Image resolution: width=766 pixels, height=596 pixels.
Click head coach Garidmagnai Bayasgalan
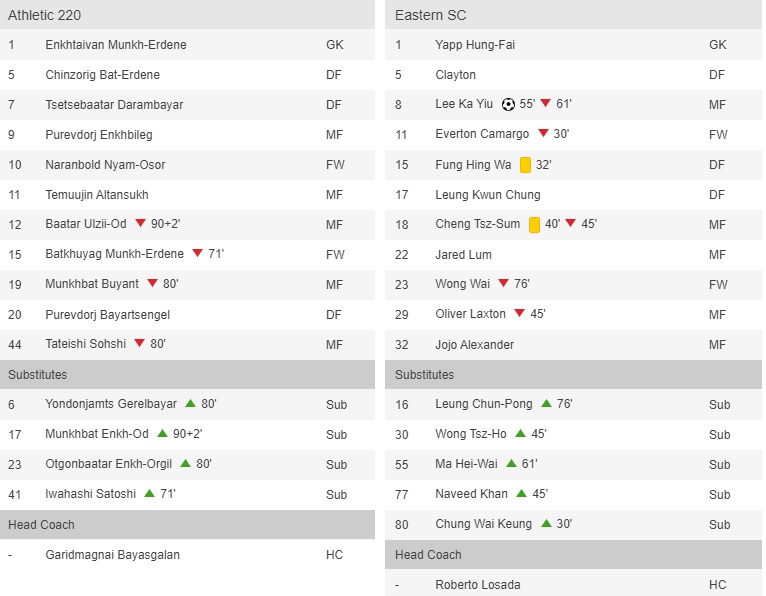pyautogui.click(x=112, y=555)
